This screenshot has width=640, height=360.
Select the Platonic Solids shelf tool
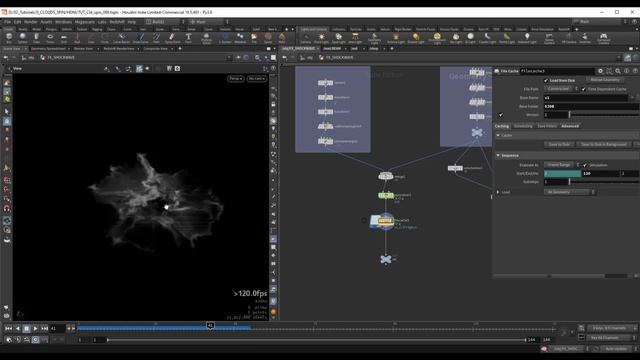pos(207,38)
